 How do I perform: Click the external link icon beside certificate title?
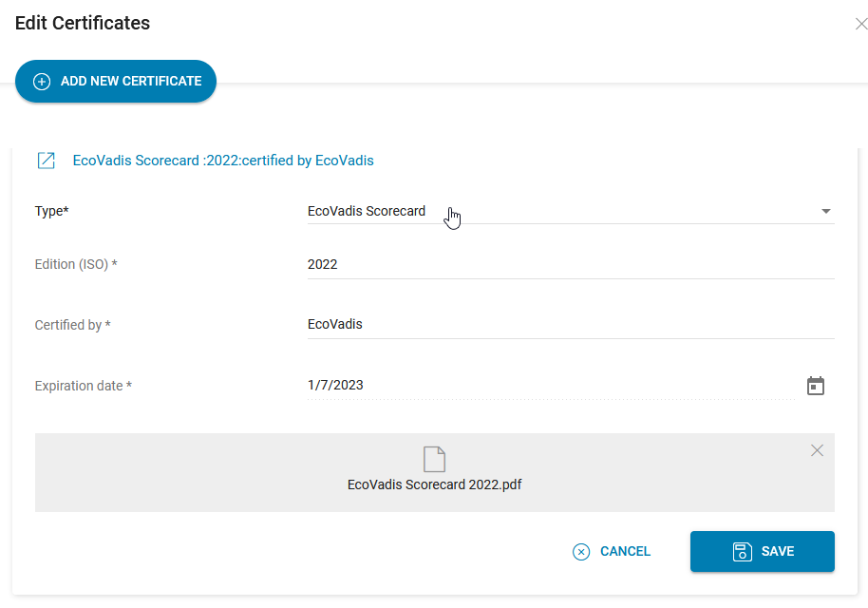tap(46, 161)
